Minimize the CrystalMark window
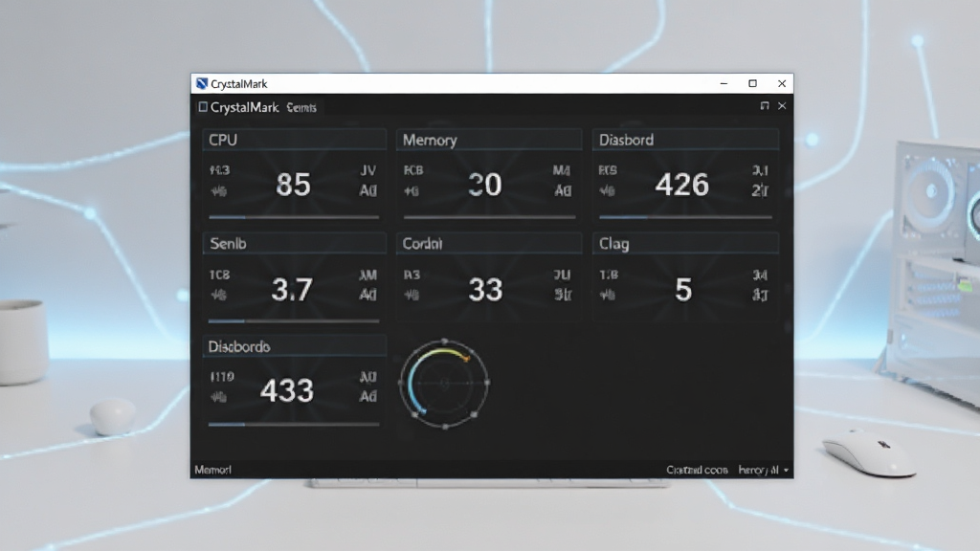Screen dimensions: 980x551 (x=724, y=84)
